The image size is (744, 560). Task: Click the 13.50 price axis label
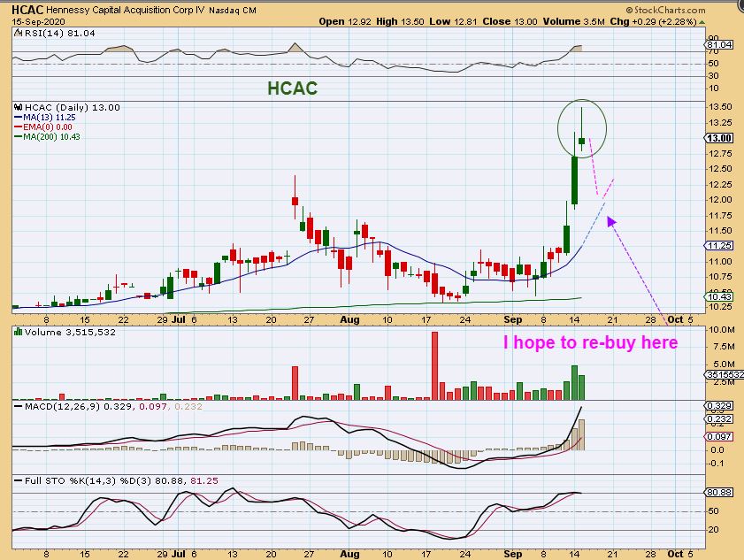tap(720, 107)
